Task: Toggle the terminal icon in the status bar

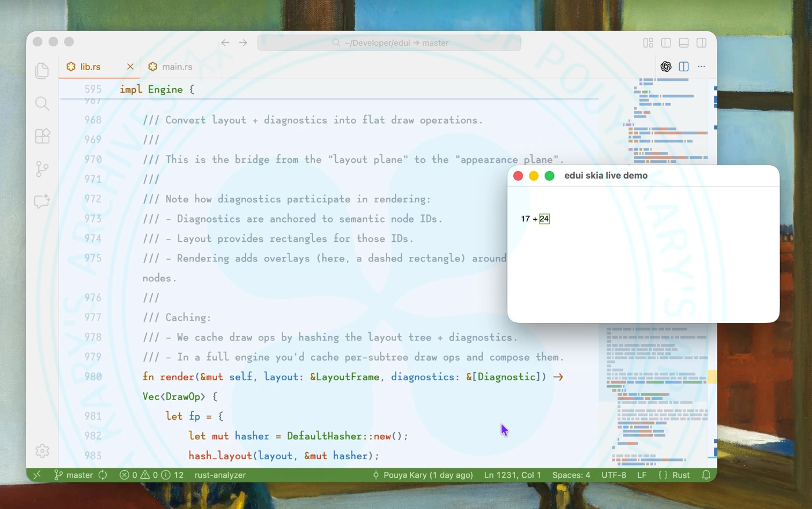Action: point(37,475)
